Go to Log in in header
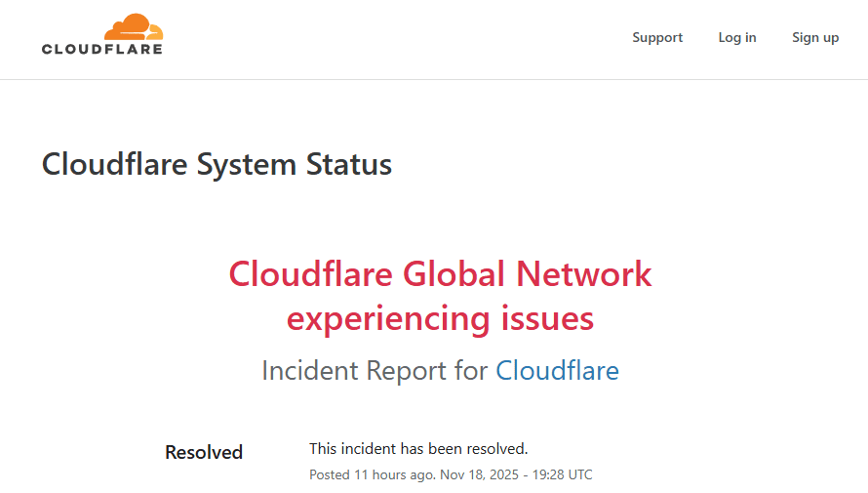Viewport: 868px width, 493px height. point(737,38)
